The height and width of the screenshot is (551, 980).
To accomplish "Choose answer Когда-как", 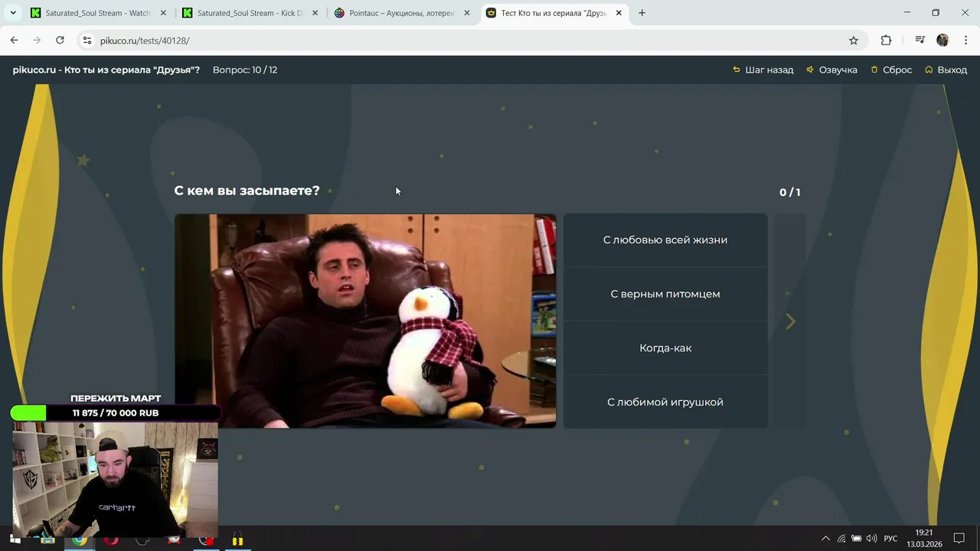I will click(x=665, y=348).
